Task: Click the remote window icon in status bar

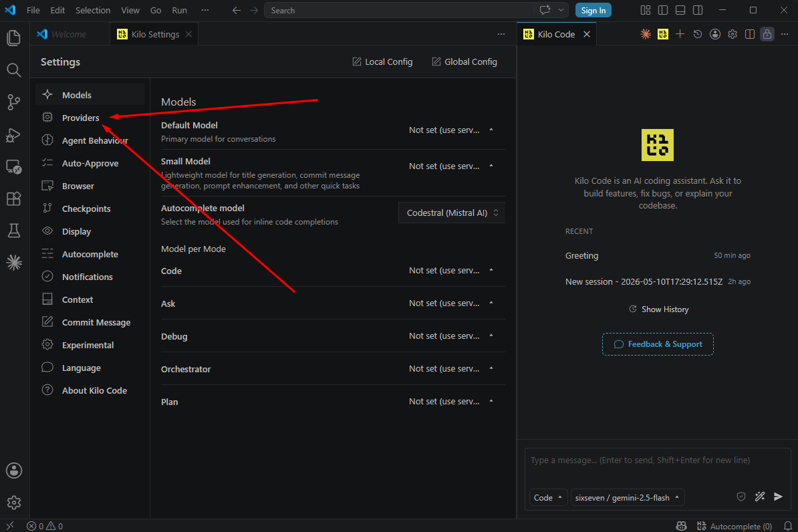Action: pyautogui.click(x=10, y=526)
